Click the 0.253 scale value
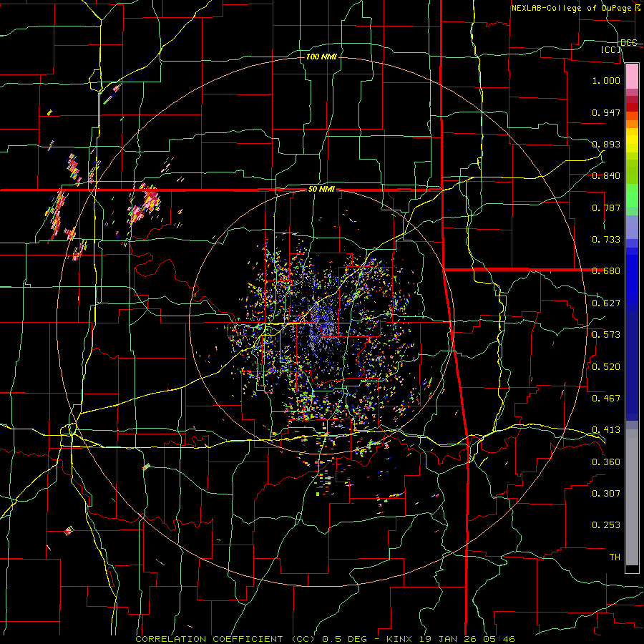644x644 pixels. 606,525
